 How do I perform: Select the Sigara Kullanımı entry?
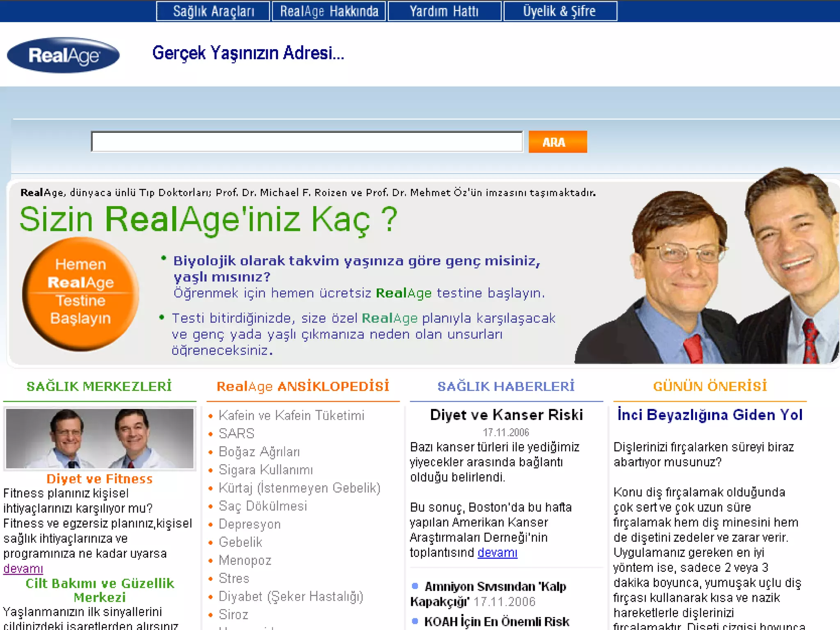point(266,470)
